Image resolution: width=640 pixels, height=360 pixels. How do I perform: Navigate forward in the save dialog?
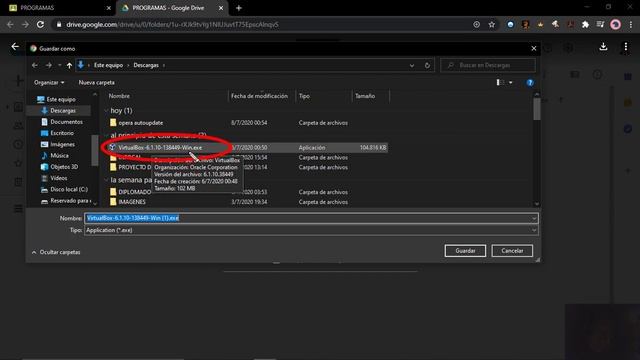49,65
